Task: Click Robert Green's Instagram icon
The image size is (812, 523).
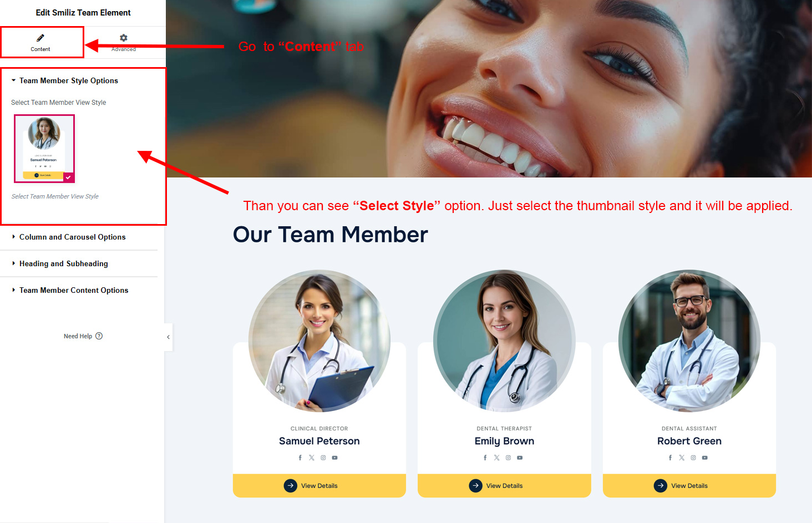Action: (693, 458)
